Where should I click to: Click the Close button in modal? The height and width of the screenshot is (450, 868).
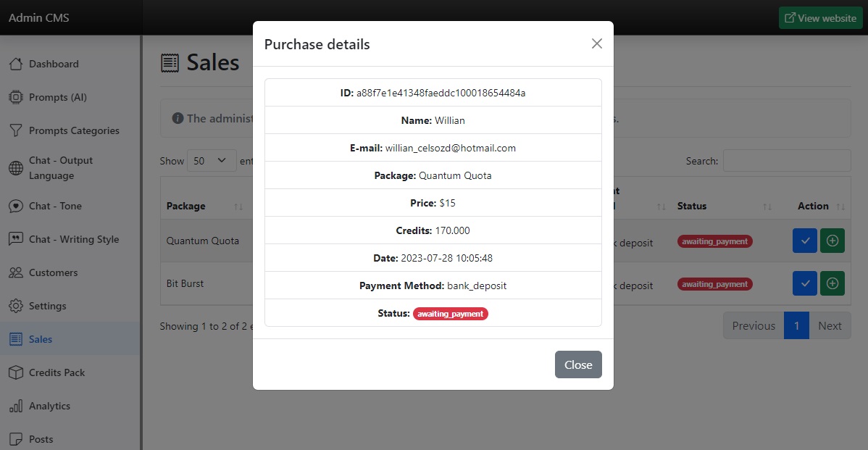click(x=577, y=364)
